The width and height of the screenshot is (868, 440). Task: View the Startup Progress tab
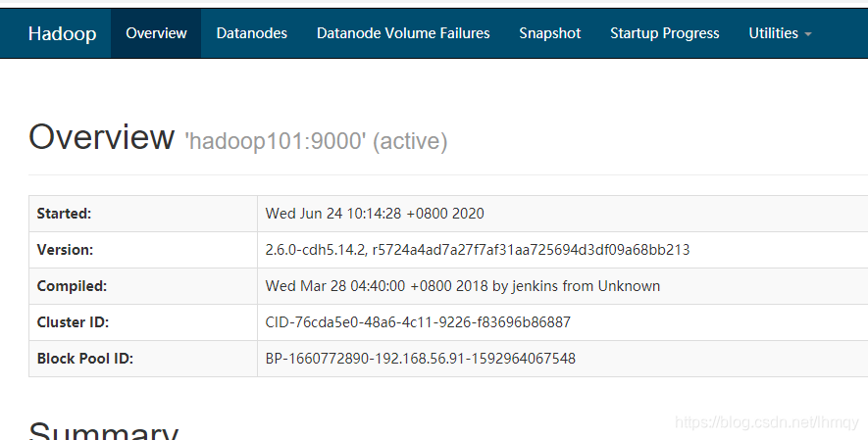665,33
